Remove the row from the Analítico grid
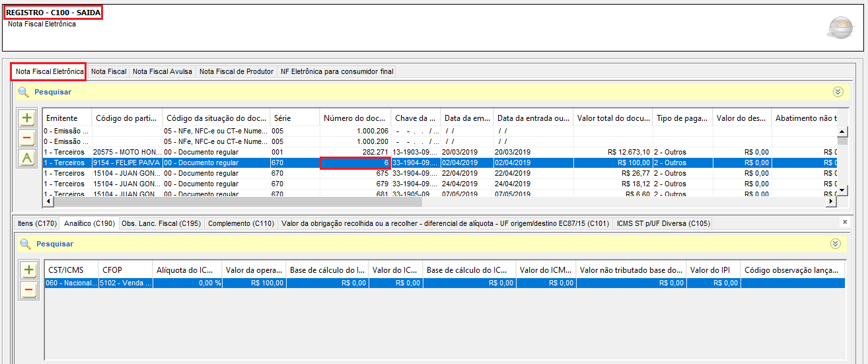868x364 pixels. [29, 289]
